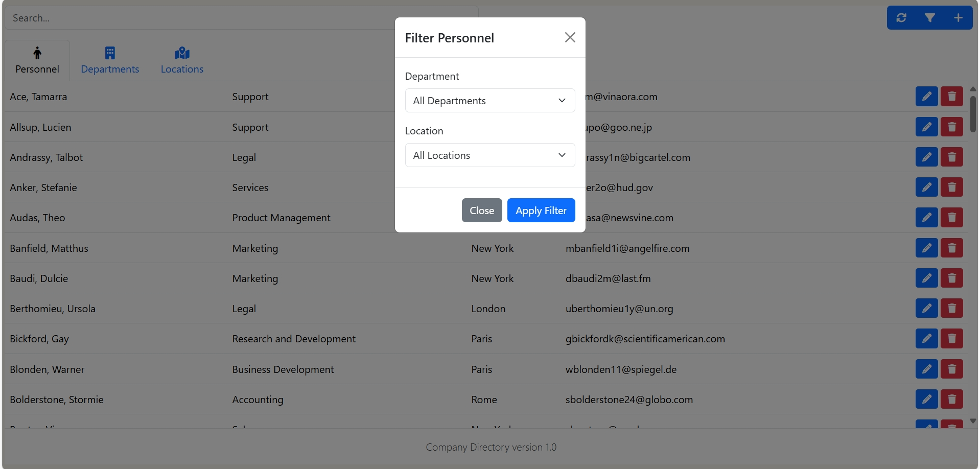Edit Gay Bickford's record
The width and height of the screenshot is (980, 469).
(926, 339)
